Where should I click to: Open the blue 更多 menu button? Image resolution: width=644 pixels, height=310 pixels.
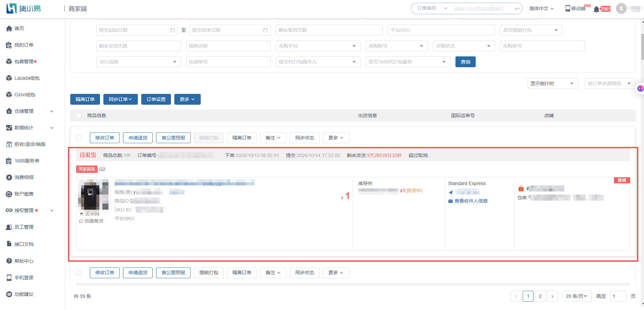[x=187, y=99]
